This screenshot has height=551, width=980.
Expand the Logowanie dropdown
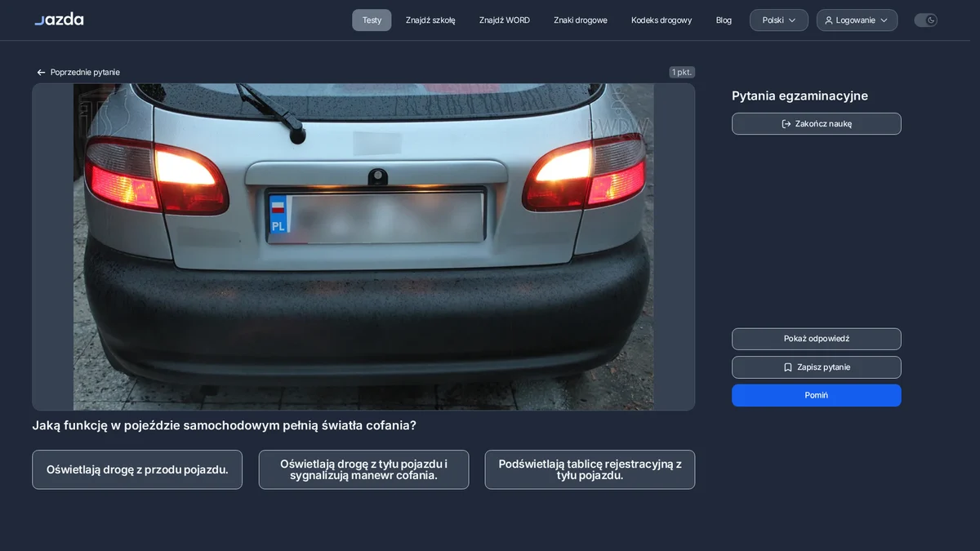[x=857, y=20]
